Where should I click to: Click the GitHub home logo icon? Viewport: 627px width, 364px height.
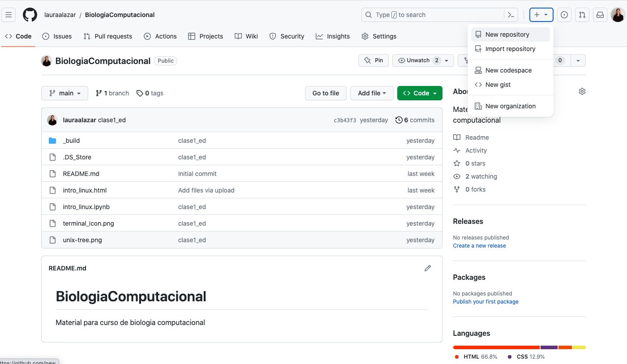[x=30, y=14]
